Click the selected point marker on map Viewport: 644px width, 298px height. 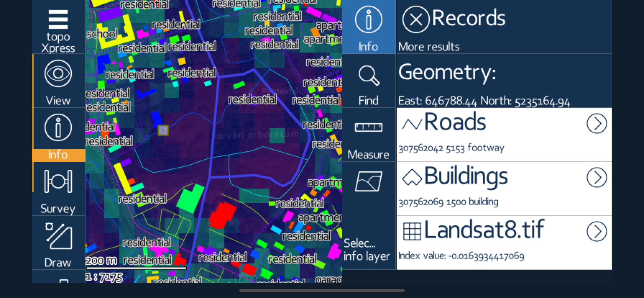163,131
